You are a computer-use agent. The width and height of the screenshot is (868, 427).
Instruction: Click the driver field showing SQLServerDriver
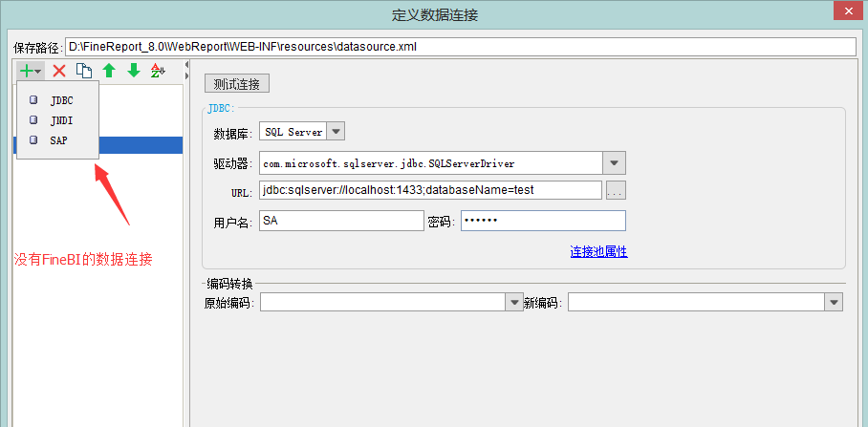[431, 163]
